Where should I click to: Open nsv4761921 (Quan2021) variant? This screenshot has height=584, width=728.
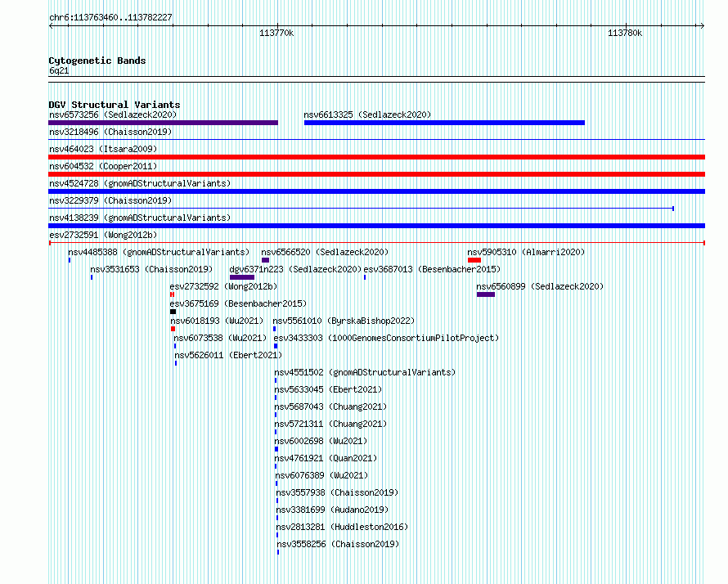click(x=326, y=458)
